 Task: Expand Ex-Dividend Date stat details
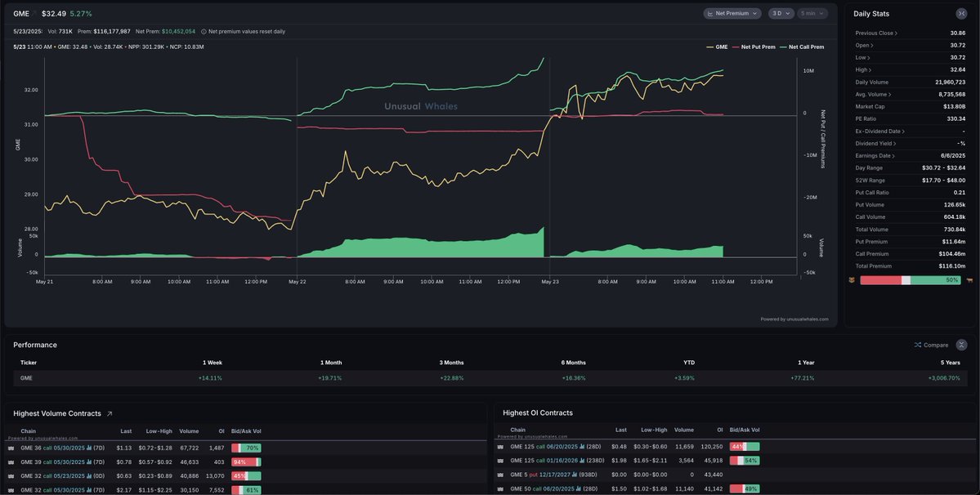coord(880,131)
